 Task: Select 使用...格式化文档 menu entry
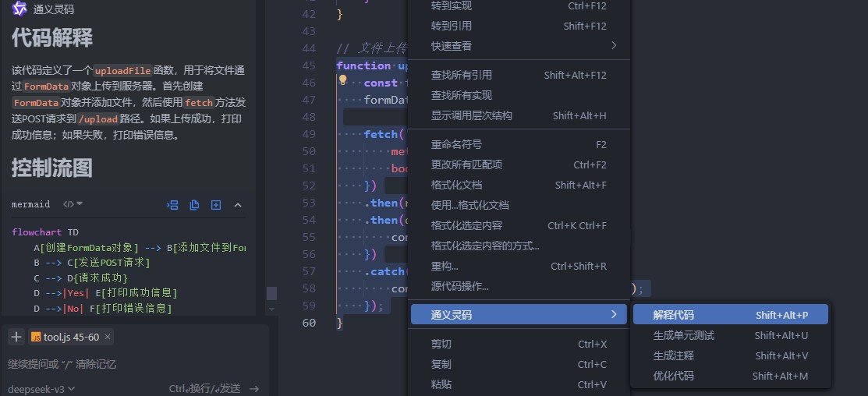click(519, 205)
